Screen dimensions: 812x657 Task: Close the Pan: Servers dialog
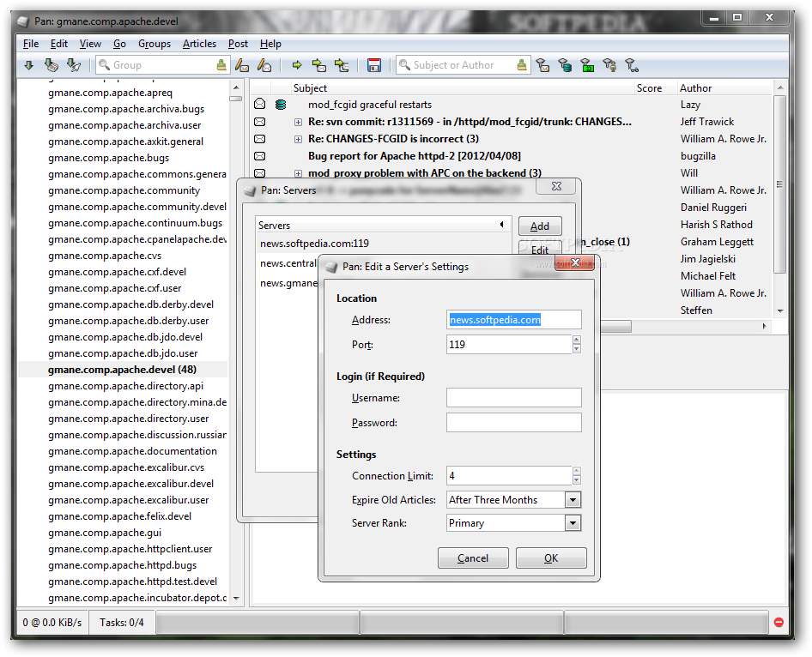click(556, 186)
